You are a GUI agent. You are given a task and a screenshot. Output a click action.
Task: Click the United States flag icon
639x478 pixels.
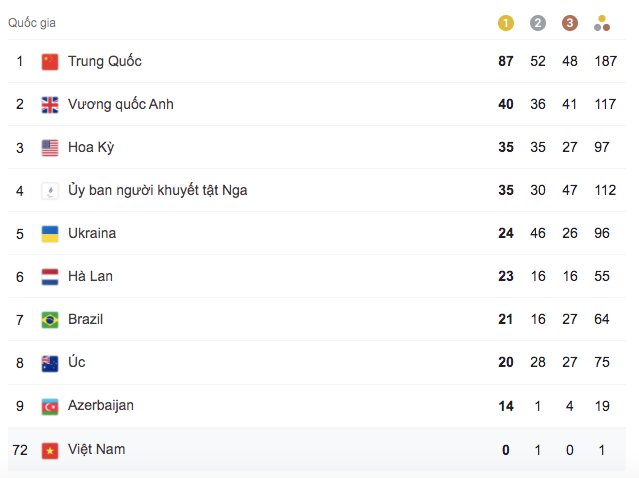[50, 148]
